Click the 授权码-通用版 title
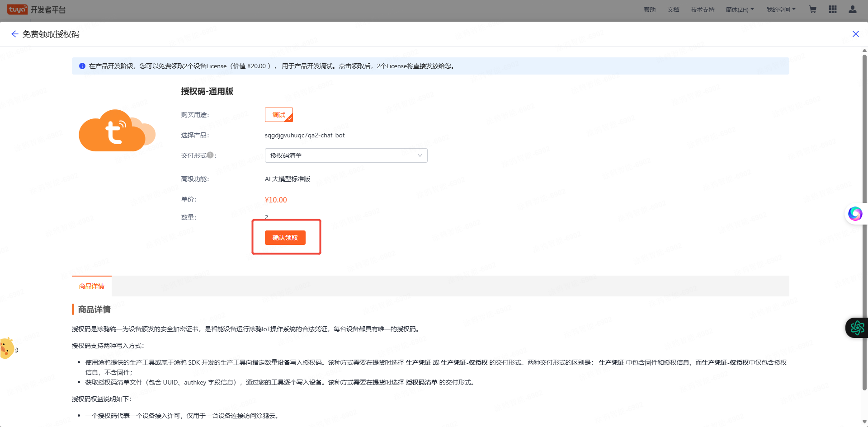This screenshot has width=868, height=427. click(x=207, y=91)
